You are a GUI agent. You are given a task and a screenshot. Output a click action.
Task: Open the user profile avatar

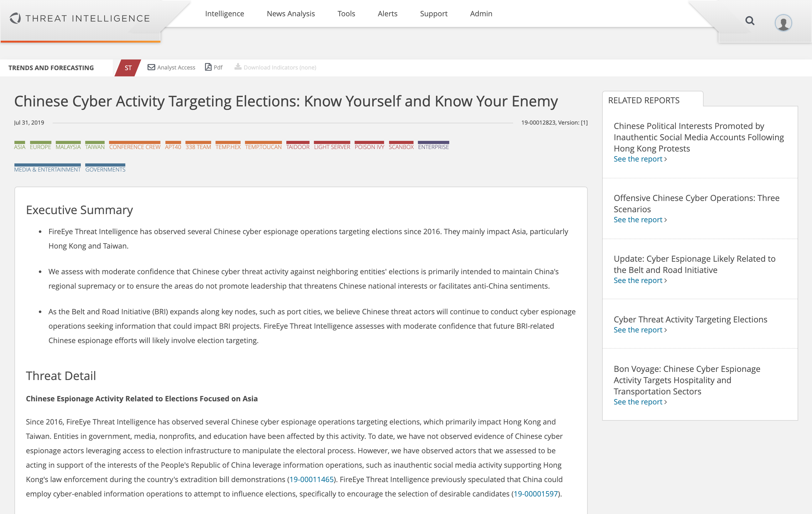coord(783,23)
